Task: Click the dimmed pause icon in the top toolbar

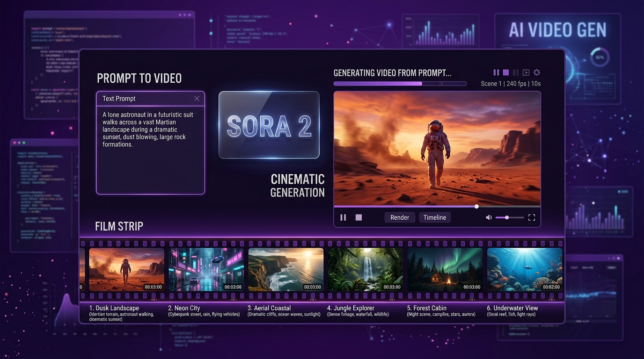Action: coord(516,72)
